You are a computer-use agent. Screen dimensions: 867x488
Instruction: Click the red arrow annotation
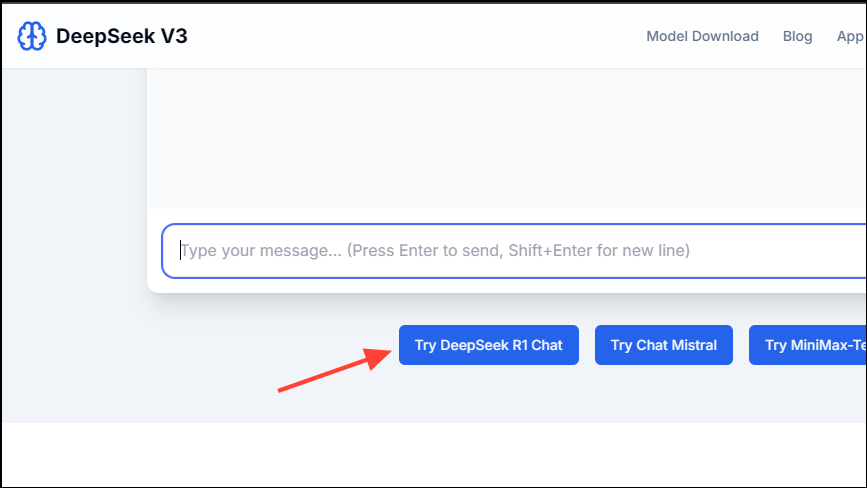pyautogui.click(x=335, y=369)
